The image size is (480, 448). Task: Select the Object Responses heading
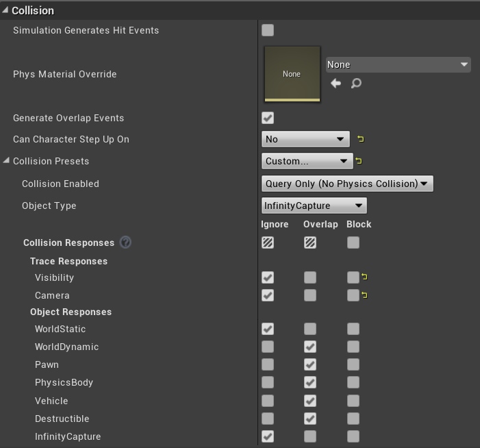[71, 312]
